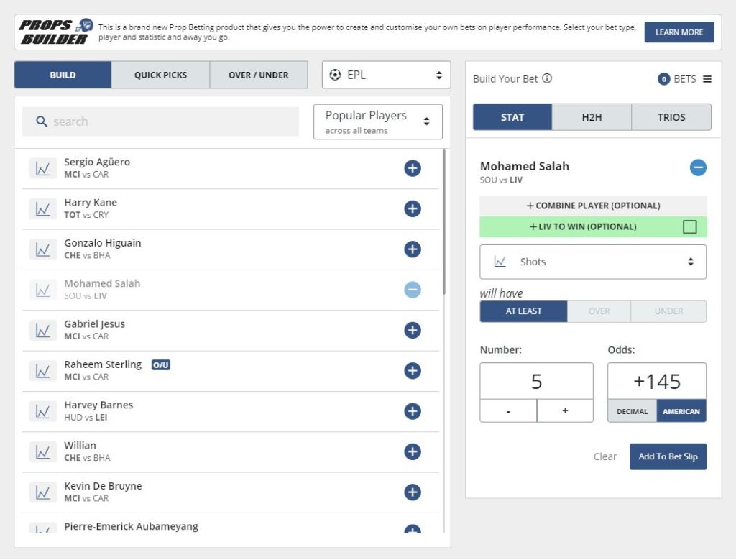Select the UNDER condition
This screenshot has width=736, height=560.
668,311
